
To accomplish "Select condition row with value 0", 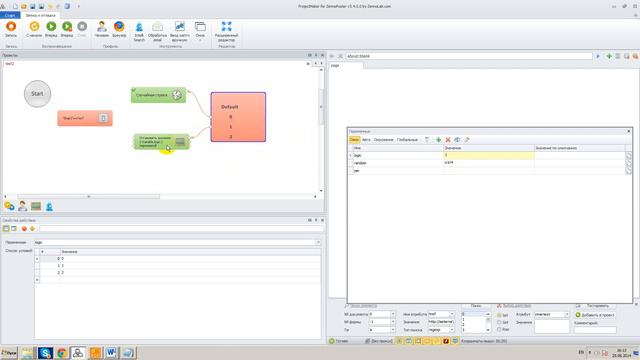I will pyautogui.click(x=178, y=259).
